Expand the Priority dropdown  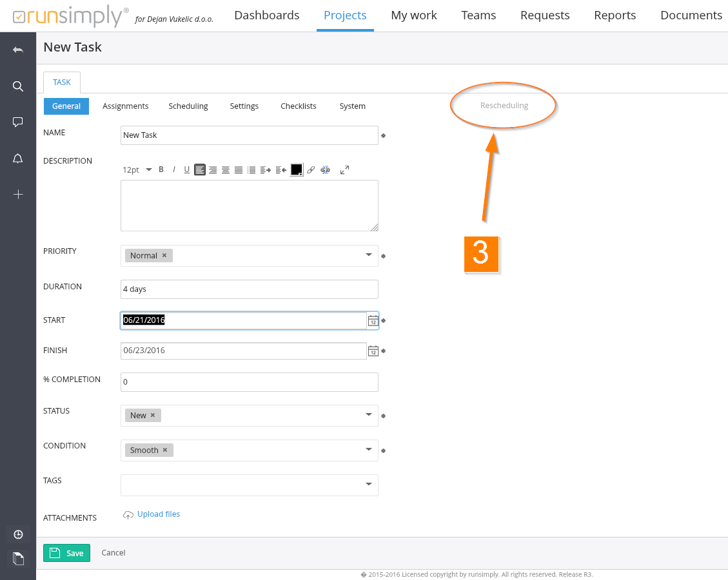(x=369, y=255)
